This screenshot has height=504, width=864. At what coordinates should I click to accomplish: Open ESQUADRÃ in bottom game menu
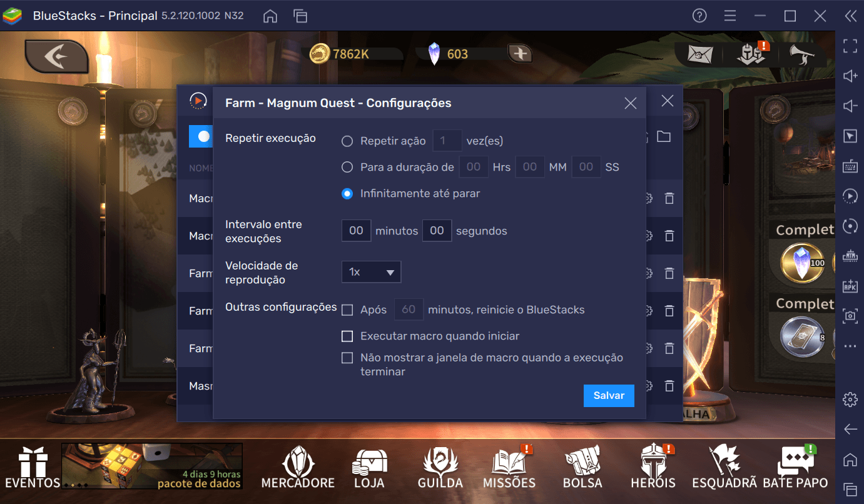click(x=724, y=468)
